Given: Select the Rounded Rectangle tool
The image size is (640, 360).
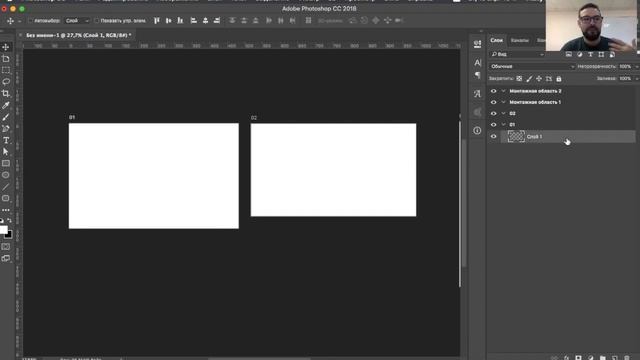Looking at the screenshot, I should [6, 198].
